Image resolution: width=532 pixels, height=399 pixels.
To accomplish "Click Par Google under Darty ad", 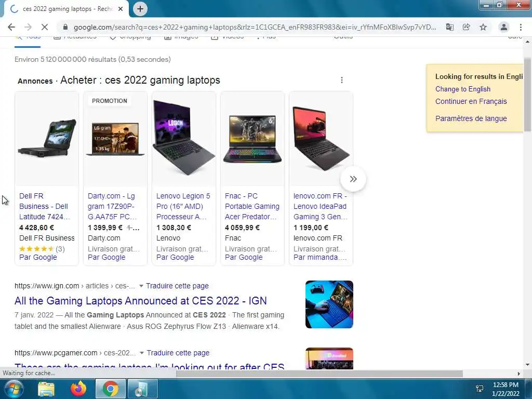I will click(x=107, y=258).
